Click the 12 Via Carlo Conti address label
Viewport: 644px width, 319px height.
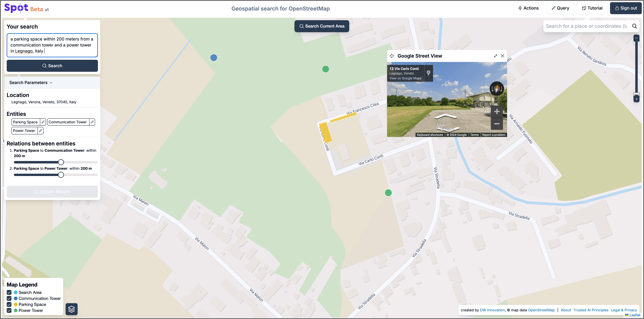pos(404,68)
